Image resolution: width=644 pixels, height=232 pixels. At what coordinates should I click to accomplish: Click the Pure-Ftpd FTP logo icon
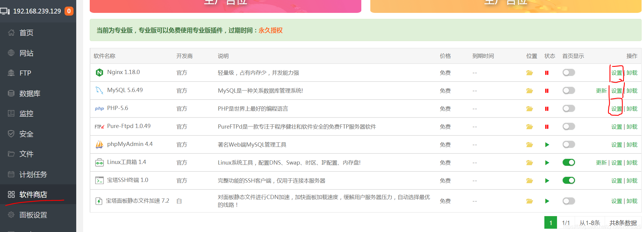tap(99, 127)
